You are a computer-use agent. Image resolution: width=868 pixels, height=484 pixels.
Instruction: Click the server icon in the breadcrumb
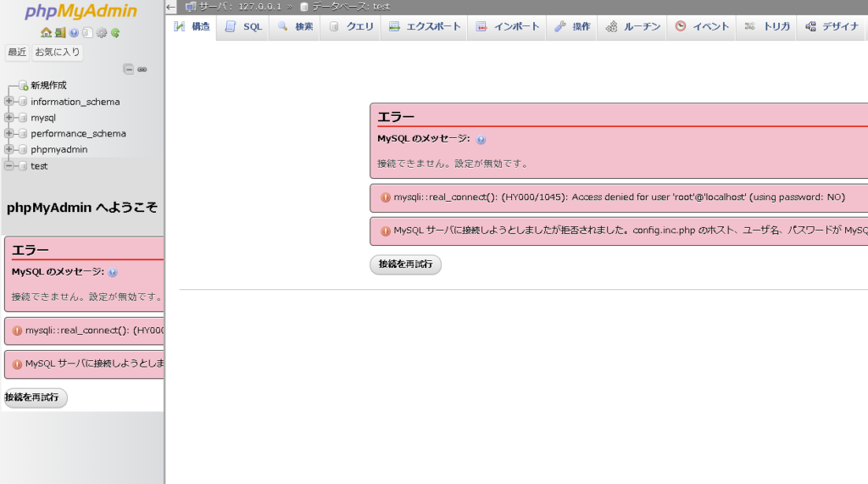click(x=191, y=7)
